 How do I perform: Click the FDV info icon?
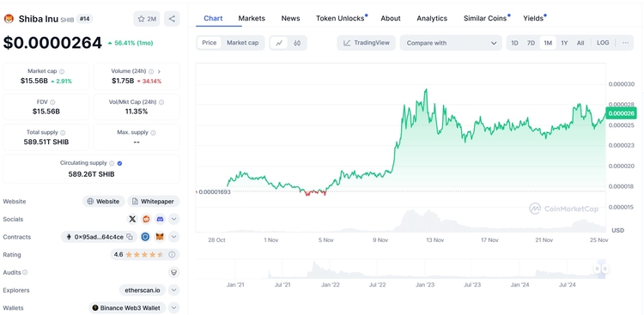(52, 102)
